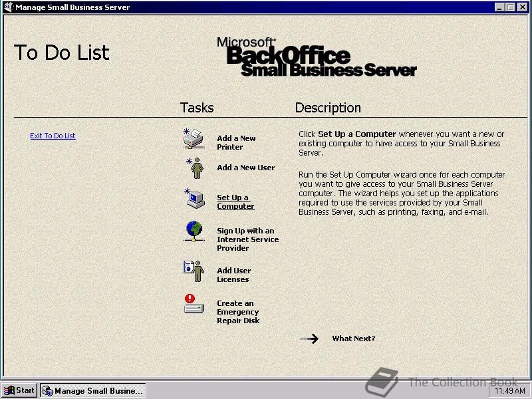Click the title bar application icon

8,7
